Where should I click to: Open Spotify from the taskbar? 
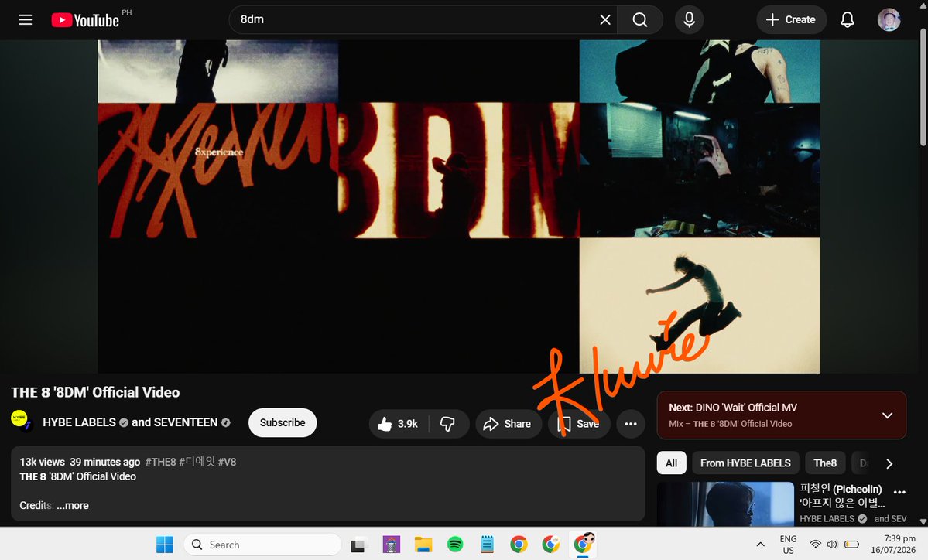(455, 545)
